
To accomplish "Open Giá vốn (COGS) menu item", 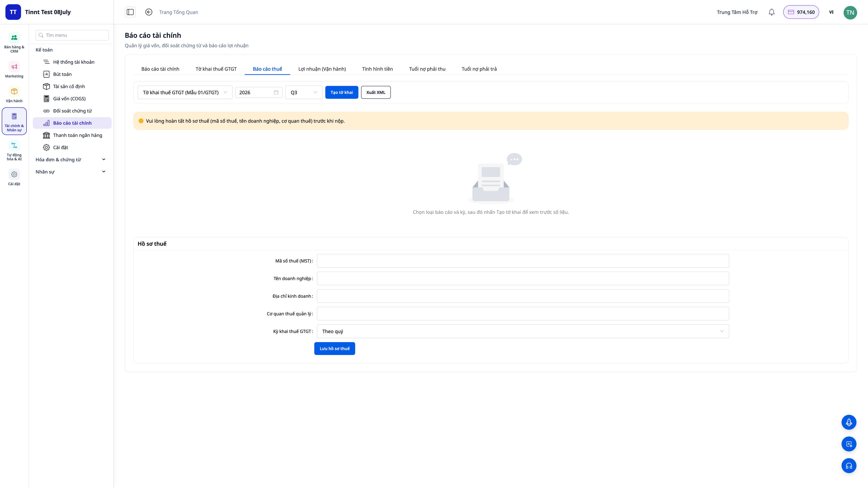I will click(72, 99).
